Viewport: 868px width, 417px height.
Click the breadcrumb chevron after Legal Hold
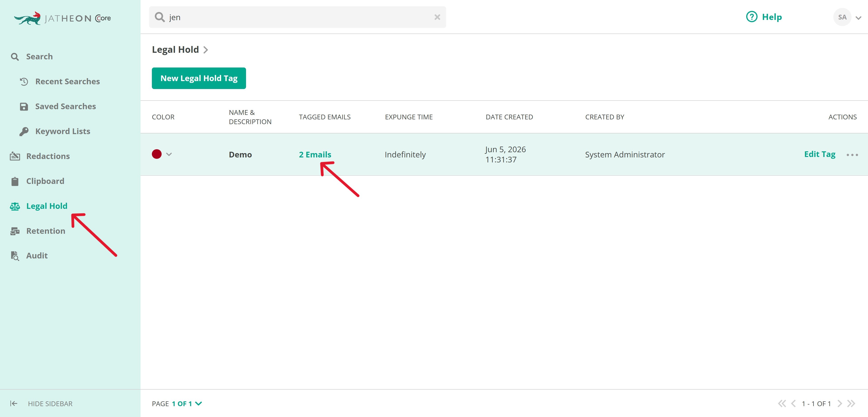click(206, 50)
